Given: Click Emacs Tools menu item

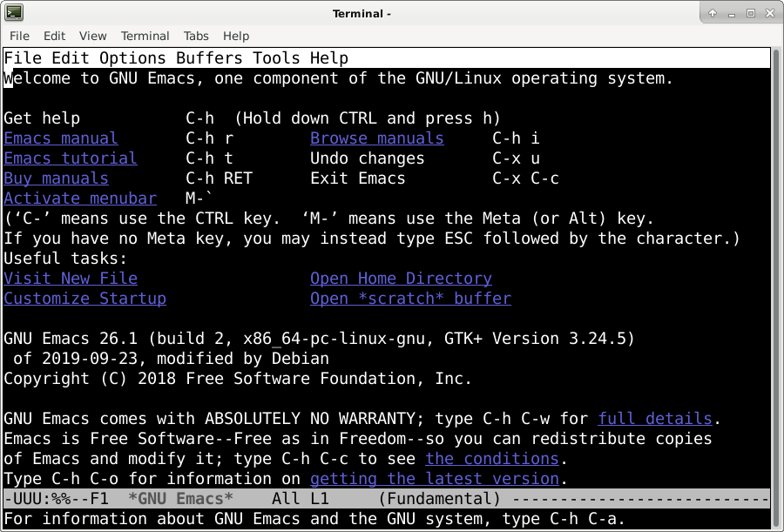Looking at the screenshot, I should (x=276, y=58).
